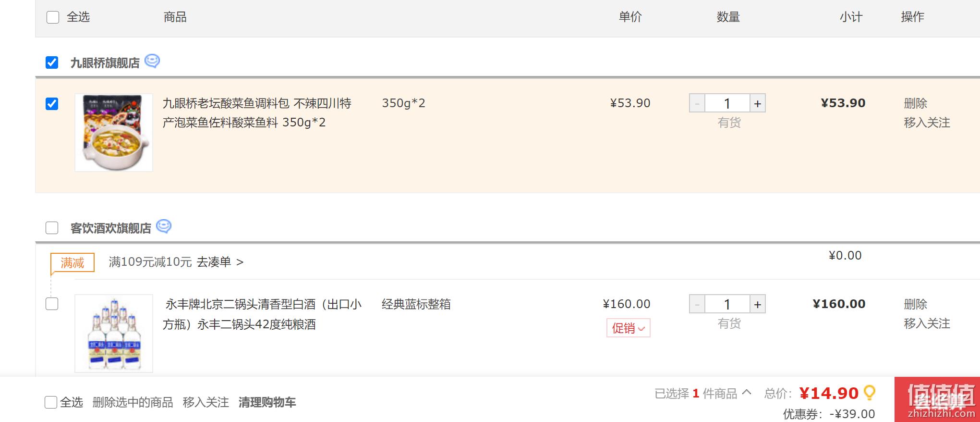
Task: Toggle the top 全选 checkbox
Action: [53, 17]
